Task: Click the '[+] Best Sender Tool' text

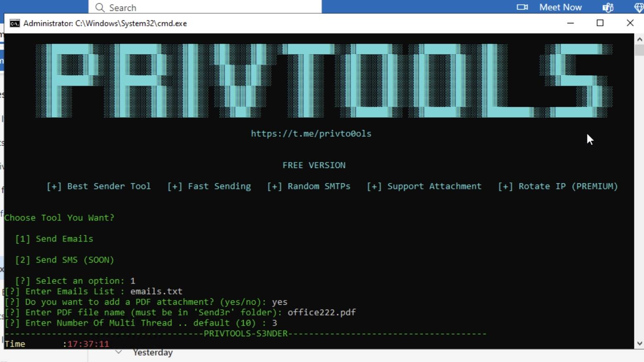Action: click(98, 186)
